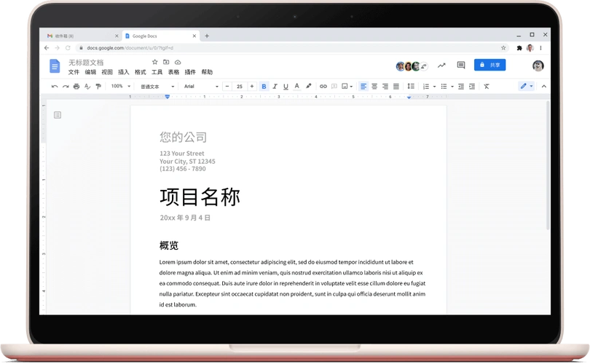The width and height of the screenshot is (590, 364).
Task: Print the document
Action: tap(76, 87)
